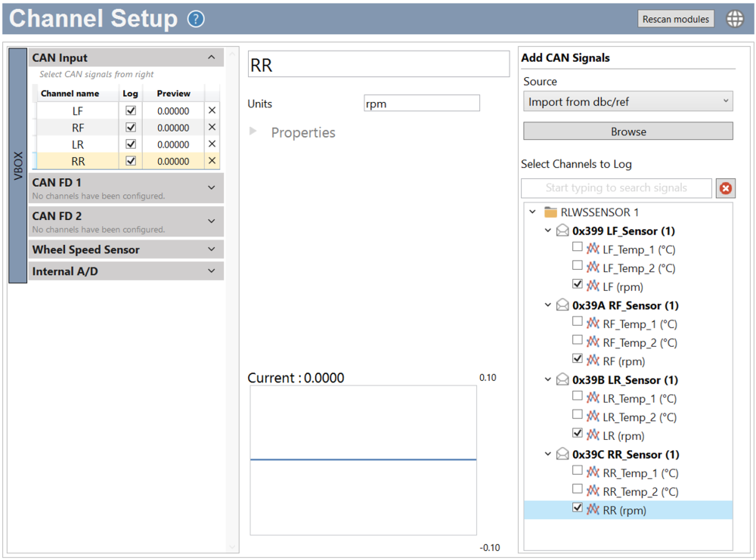Remove the LF channel with its X icon
756x560 pixels.
211,110
